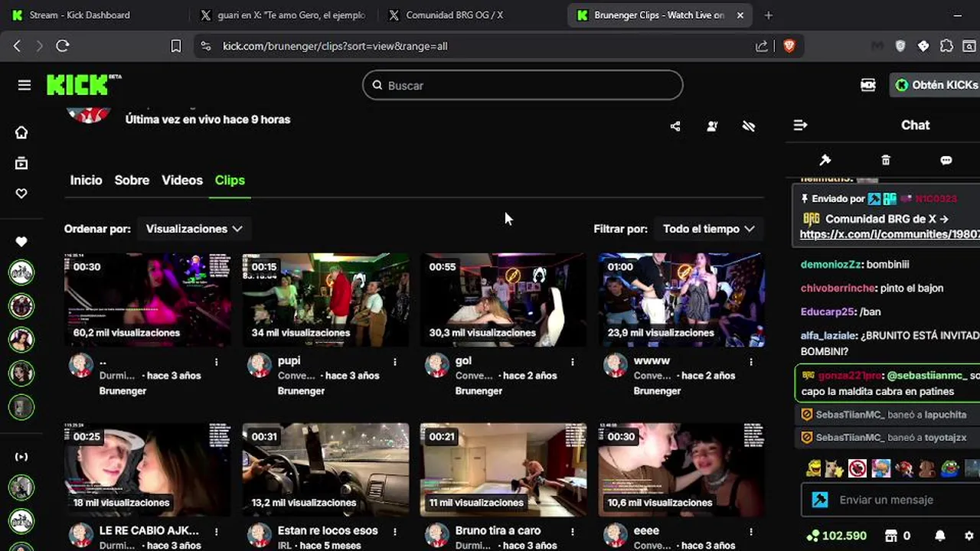The height and width of the screenshot is (551, 980).
Task: Click 'Bruno tira a caro' clip title
Action: point(498,530)
